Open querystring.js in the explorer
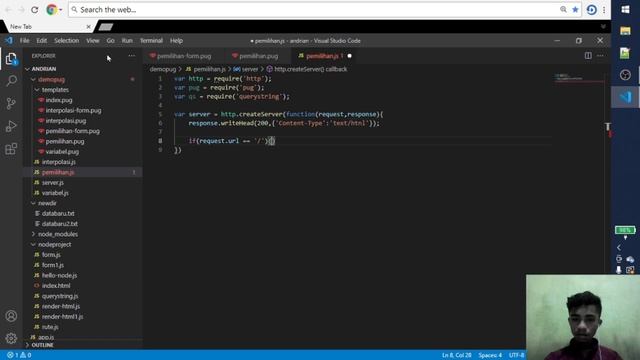640x360 pixels. 60,296
